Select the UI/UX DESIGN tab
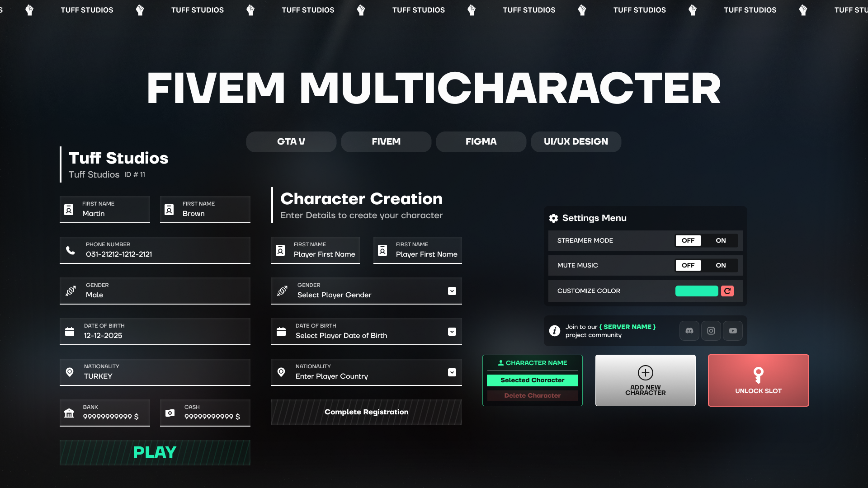868x488 pixels. pos(576,142)
